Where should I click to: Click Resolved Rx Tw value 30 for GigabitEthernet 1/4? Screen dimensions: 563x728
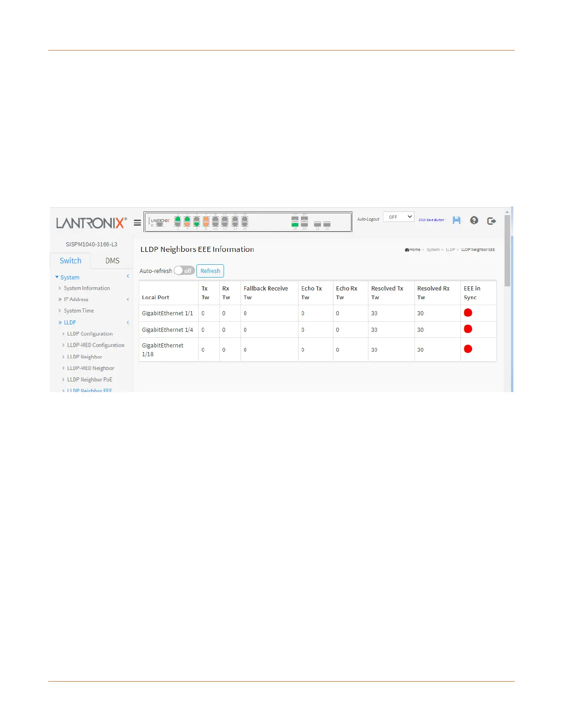pyautogui.click(x=420, y=330)
